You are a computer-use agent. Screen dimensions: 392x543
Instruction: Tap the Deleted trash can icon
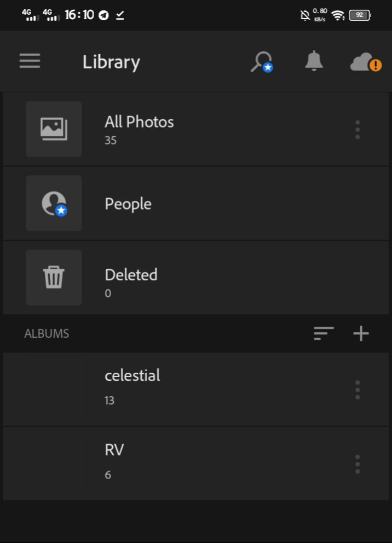pyautogui.click(x=54, y=278)
